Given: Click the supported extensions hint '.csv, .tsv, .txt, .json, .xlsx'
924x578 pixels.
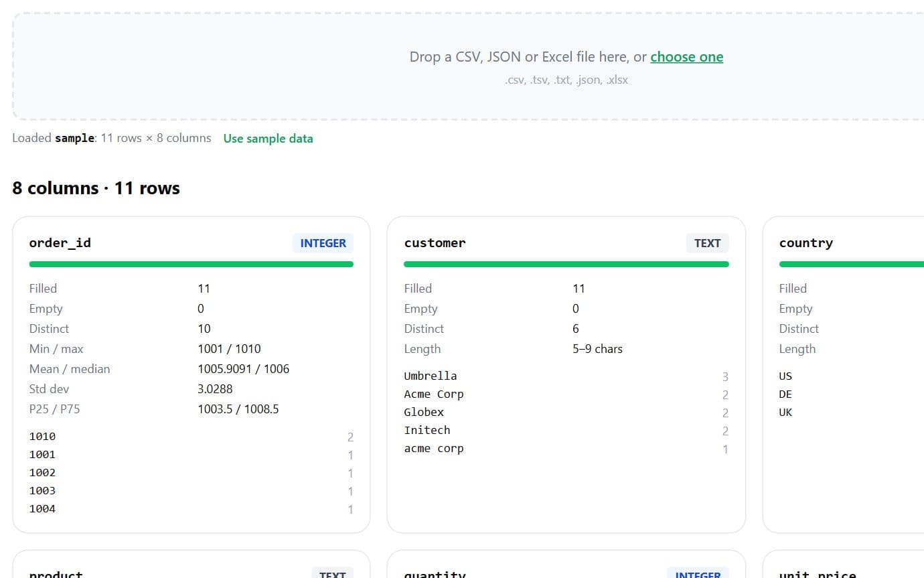Looking at the screenshot, I should click(566, 80).
